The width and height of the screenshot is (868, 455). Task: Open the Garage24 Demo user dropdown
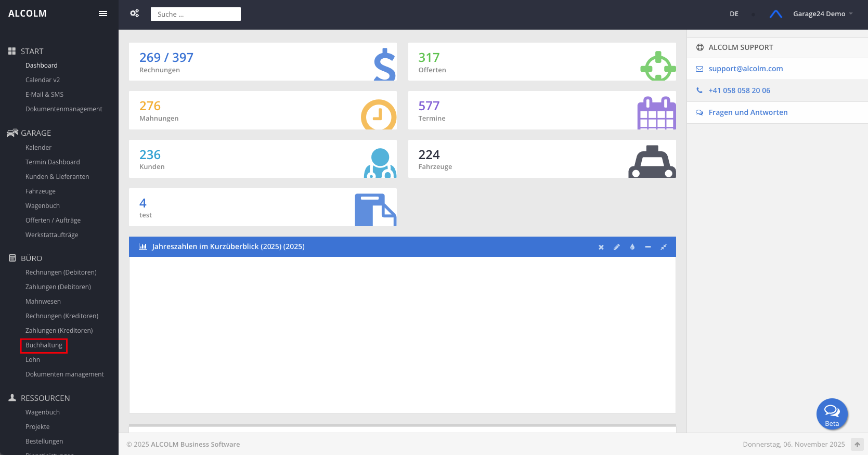pos(822,14)
